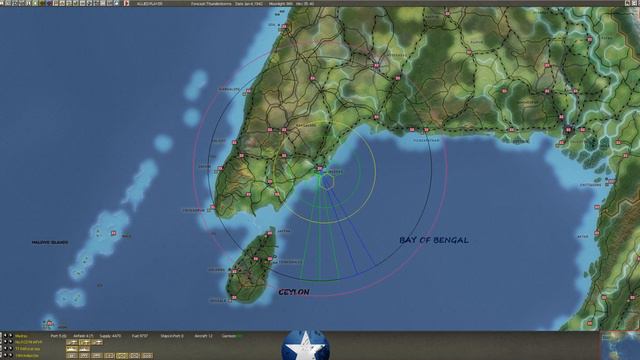Click the yellow air unit name in second row

click(29, 342)
